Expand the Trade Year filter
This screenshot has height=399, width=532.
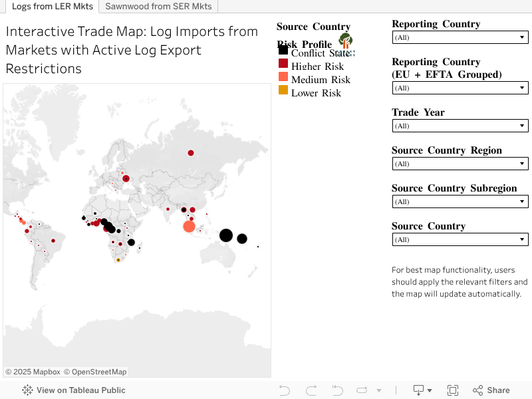pos(460,126)
